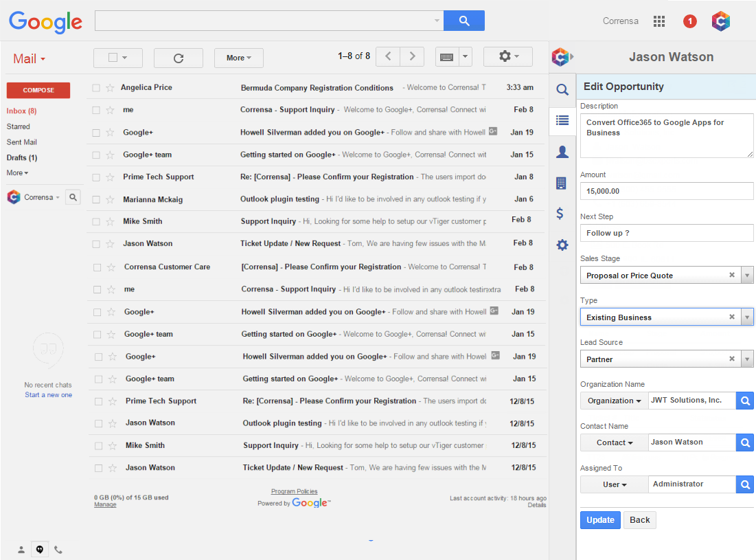Open the Corrensa sidebar search icon
This screenshot has width=756, height=560.
click(562, 89)
